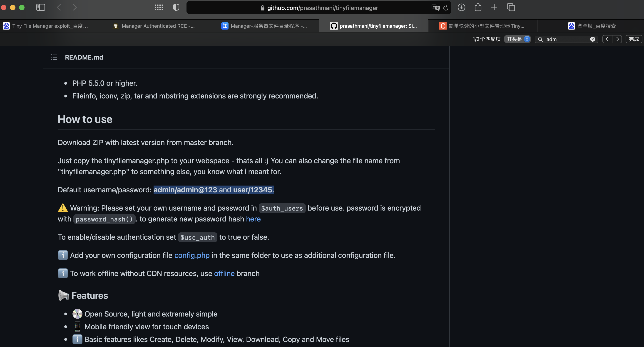This screenshot has height=347, width=644.
Task: Open a new tab
Action: click(494, 8)
